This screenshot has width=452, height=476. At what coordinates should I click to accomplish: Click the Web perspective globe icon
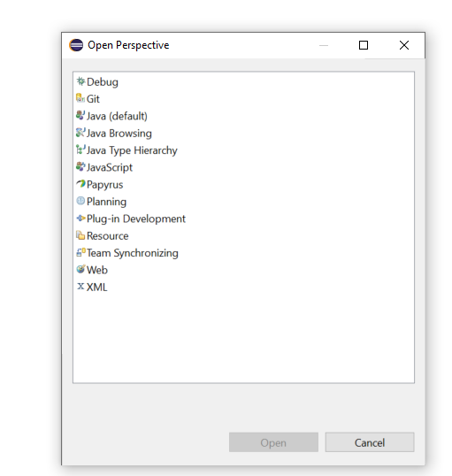click(80, 269)
